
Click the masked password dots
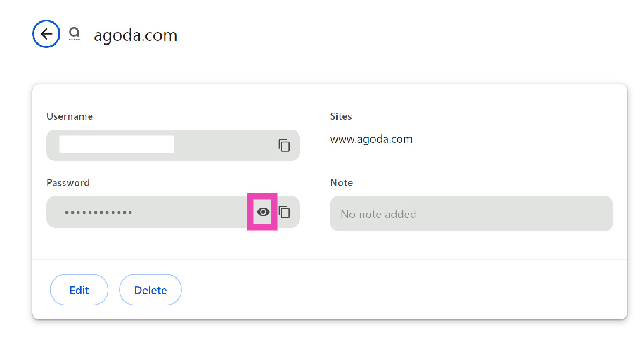click(x=99, y=213)
